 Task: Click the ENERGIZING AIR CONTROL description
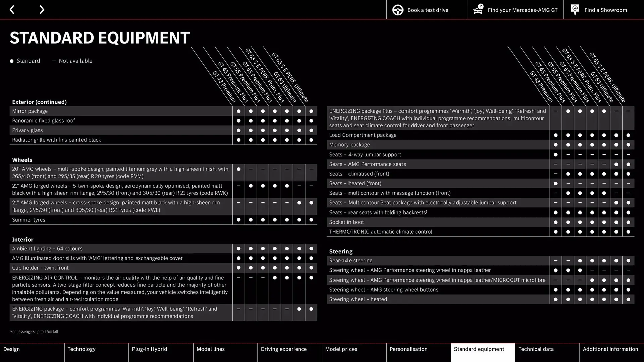(120, 289)
